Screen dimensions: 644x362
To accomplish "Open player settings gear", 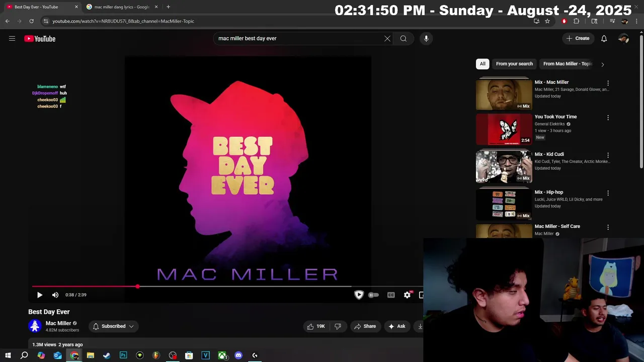I will [x=407, y=295].
